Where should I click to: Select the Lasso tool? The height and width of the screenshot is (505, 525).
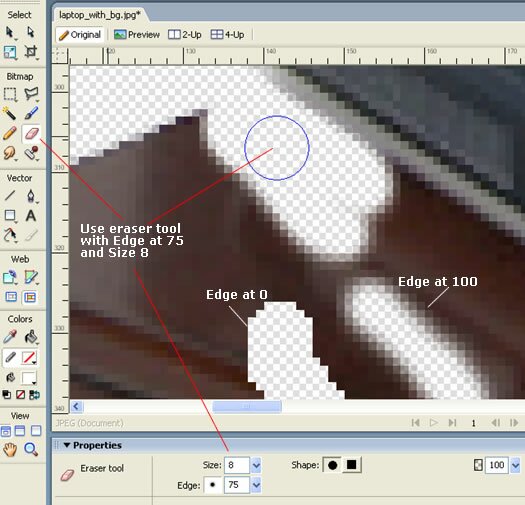click(31, 94)
